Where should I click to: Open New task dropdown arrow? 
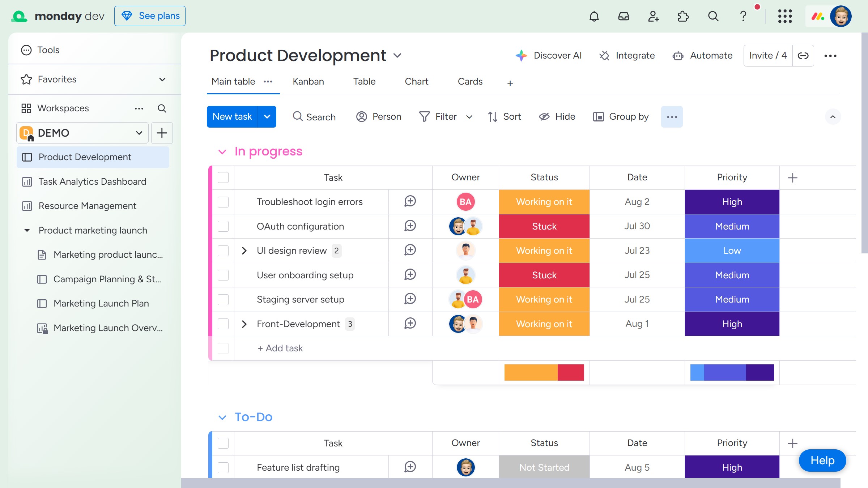click(267, 117)
